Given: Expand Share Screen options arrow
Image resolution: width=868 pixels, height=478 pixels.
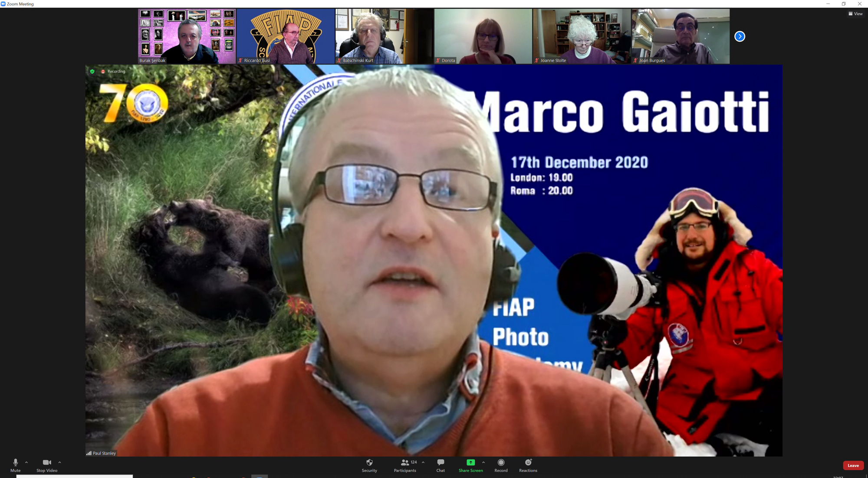Looking at the screenshot, I should point(483,462).
